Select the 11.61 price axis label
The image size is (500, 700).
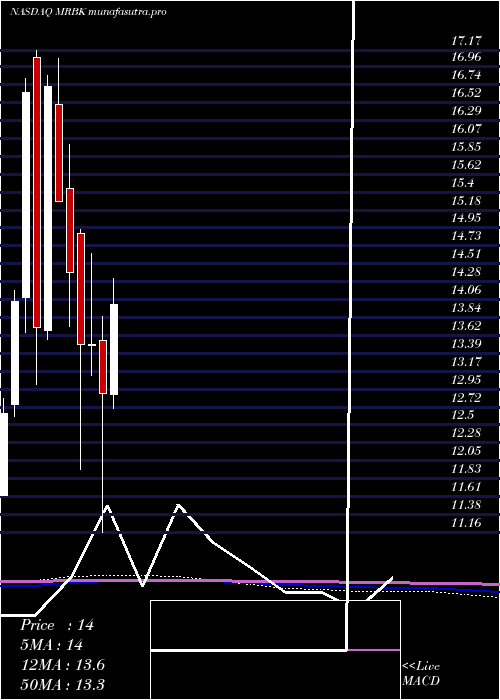(x=466, y=486)
